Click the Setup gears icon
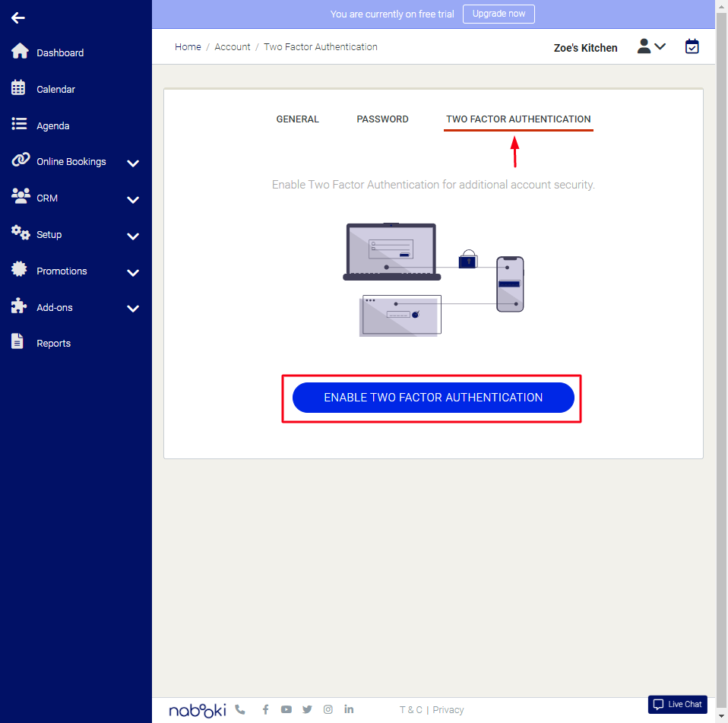The image size is (728, 723). 21,232
